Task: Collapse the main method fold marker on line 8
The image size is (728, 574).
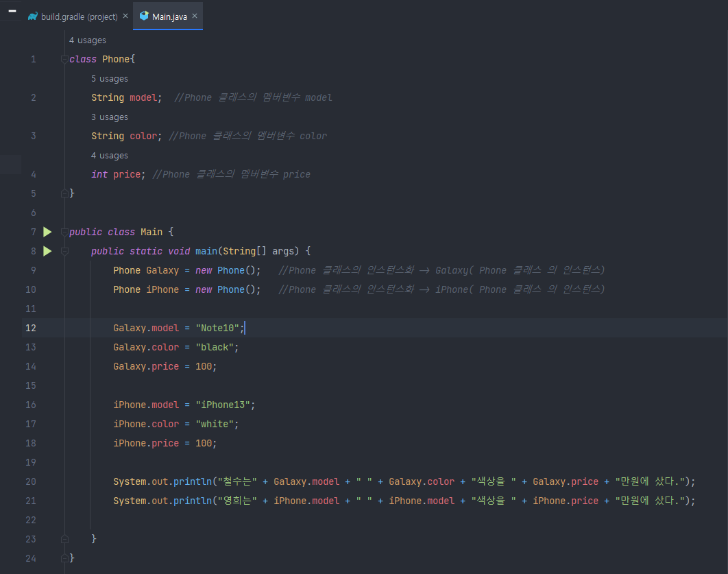Action: [x=64, y=251]
